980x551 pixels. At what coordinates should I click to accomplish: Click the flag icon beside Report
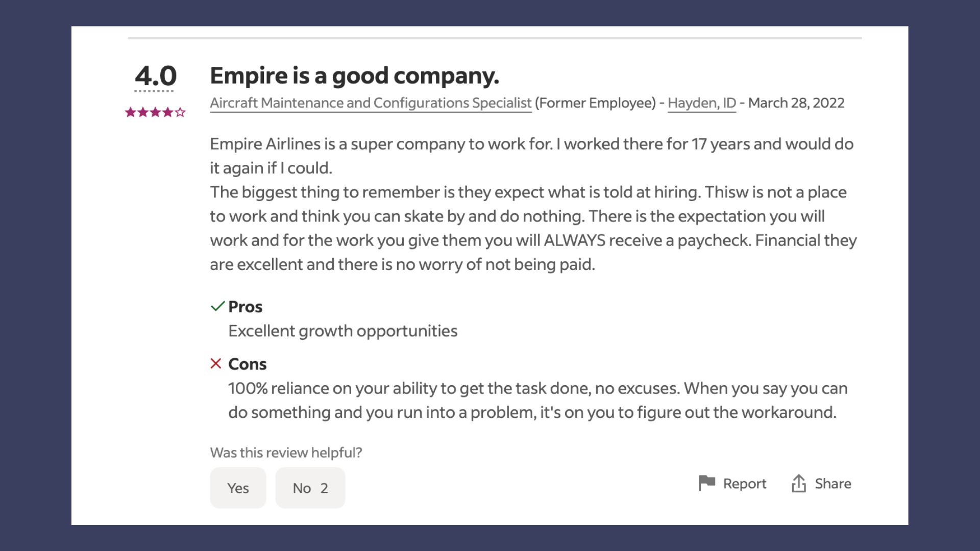coord(706,483)
